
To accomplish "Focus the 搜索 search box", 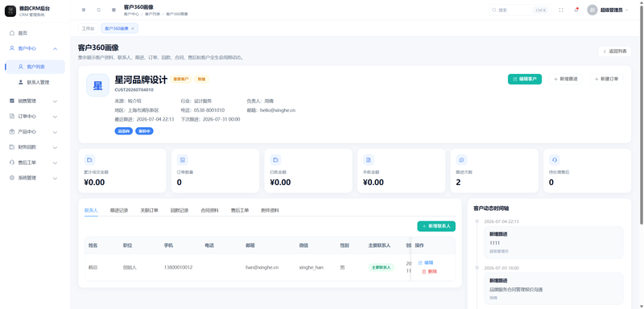I will click(519, 10).
